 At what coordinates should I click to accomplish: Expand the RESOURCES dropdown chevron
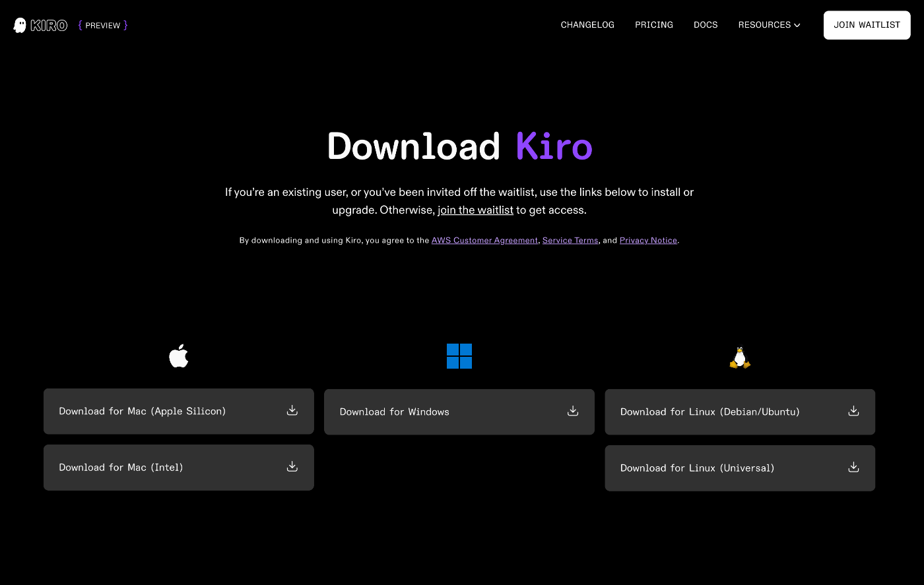797,26
